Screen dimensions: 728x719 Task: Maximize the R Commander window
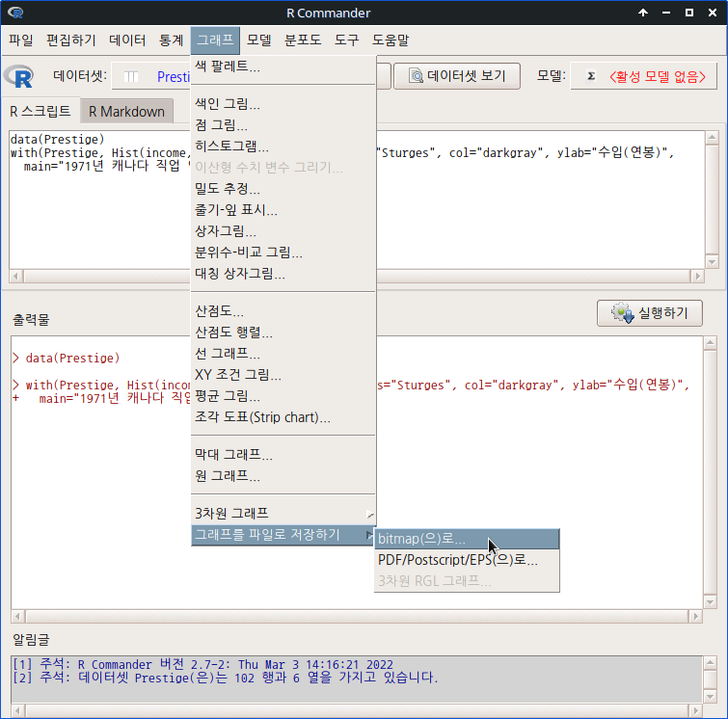point(689,13)
